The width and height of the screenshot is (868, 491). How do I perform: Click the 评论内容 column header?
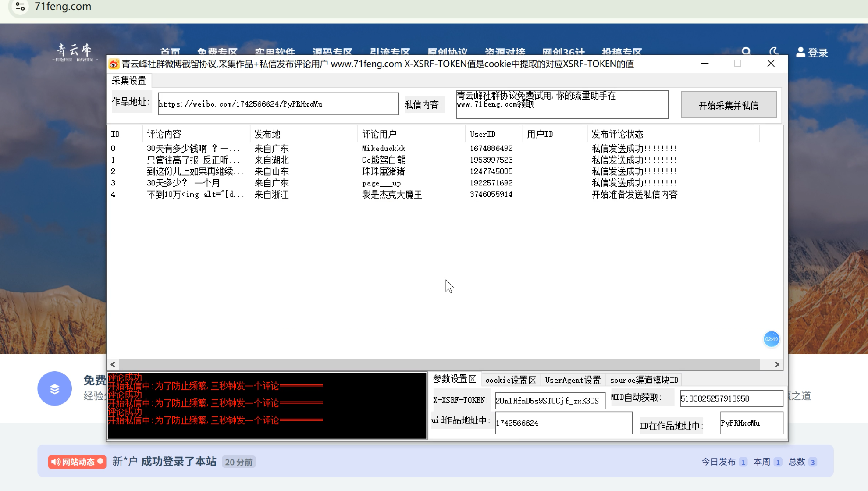click(x=196, y=134)
